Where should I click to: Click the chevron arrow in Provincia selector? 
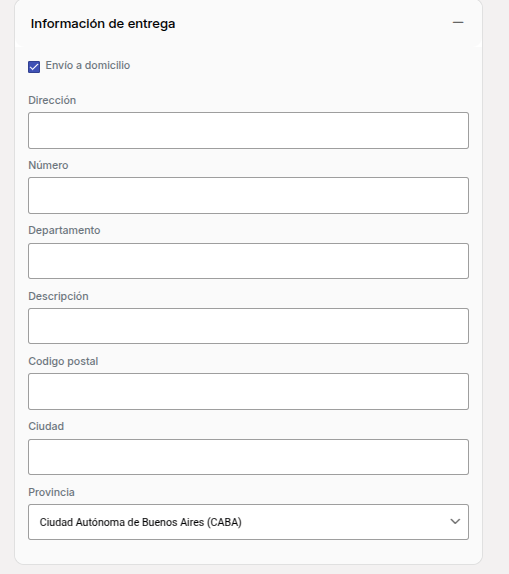click(x=455, y=522)
